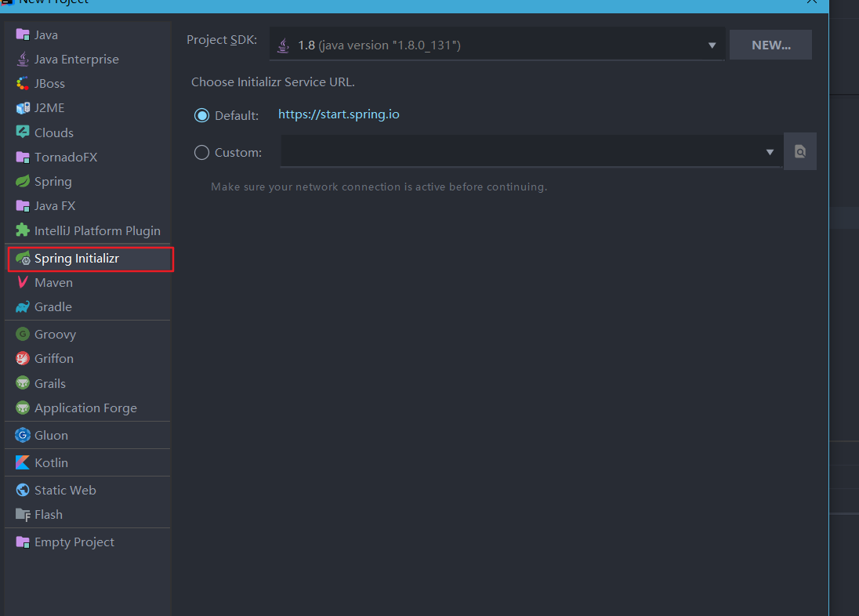The image size is (859, 616).
Task: Select the Custom URL radio button
Action: (201, 152)
